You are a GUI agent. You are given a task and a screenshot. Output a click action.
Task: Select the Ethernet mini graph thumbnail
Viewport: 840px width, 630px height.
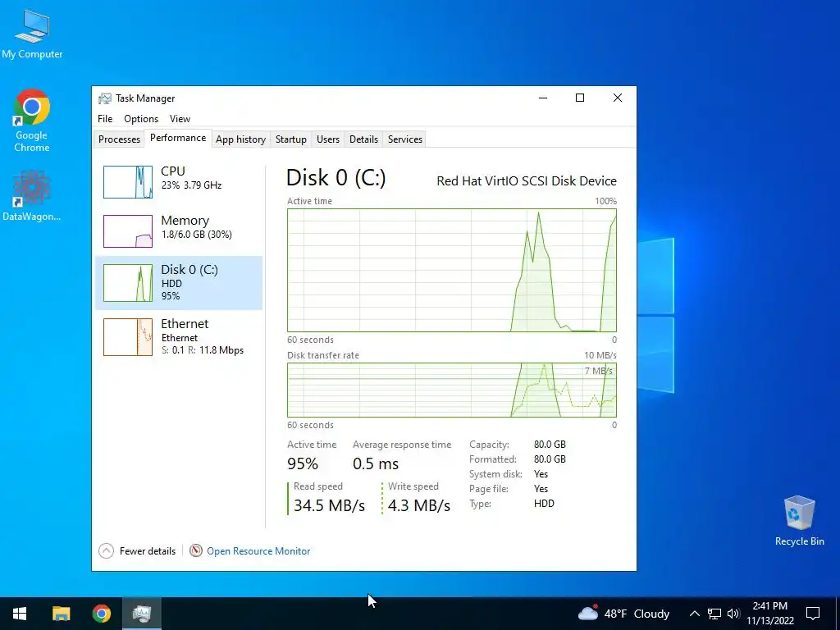tap(127, 337)
